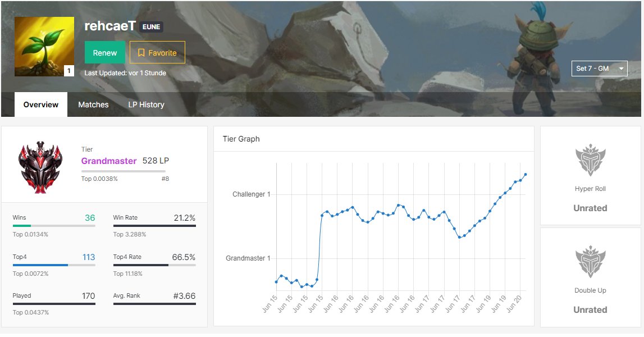
Task: Click the Top 3.288% text under Win Rate
Action: click(130, 234)
